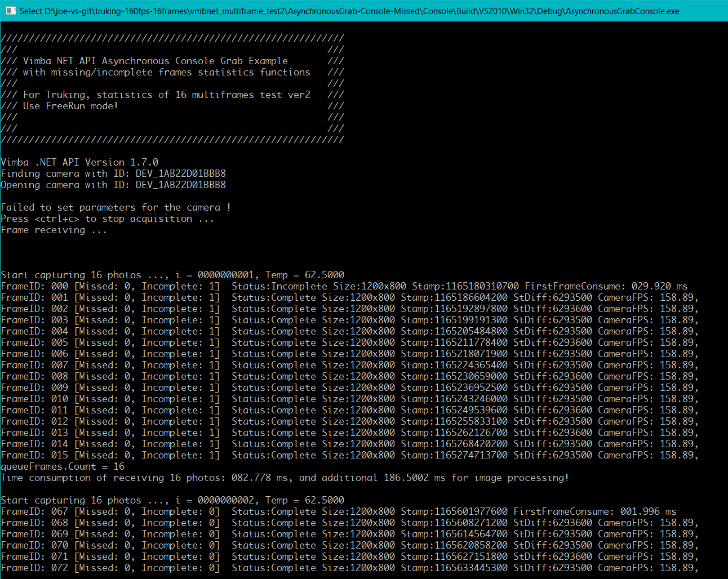Screen dimensions: 728x579
Task: Click the 'FrameID: 011' row label
Action: [x=34, y=410]
